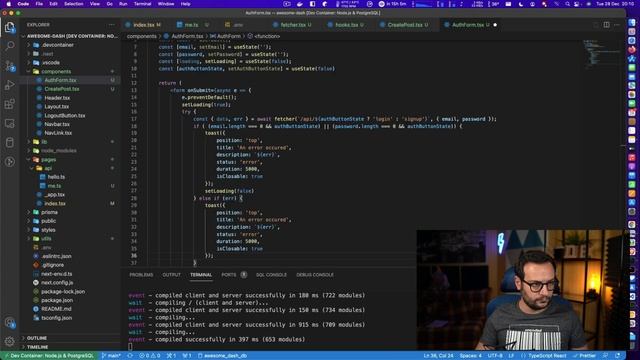Open the database view in activity bar
The height and width of the screenshot is (360, 640).
pyautogui.click(x=10, y=142)
